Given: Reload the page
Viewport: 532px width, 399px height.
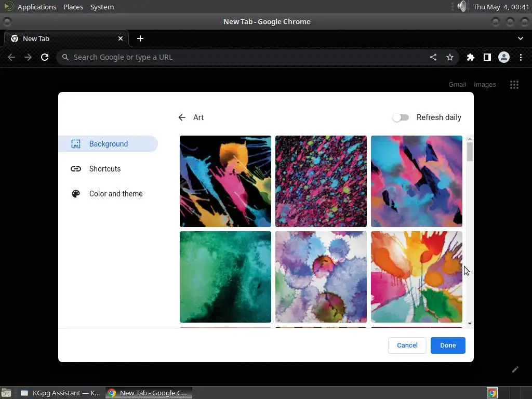Looking at the screenshot, I should 45,57.
